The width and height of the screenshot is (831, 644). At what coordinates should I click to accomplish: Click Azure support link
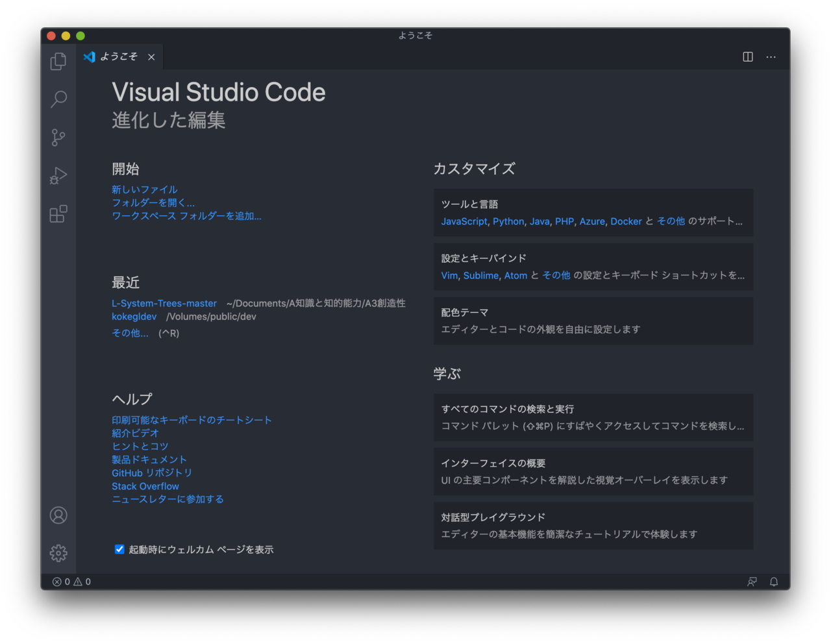592,221
